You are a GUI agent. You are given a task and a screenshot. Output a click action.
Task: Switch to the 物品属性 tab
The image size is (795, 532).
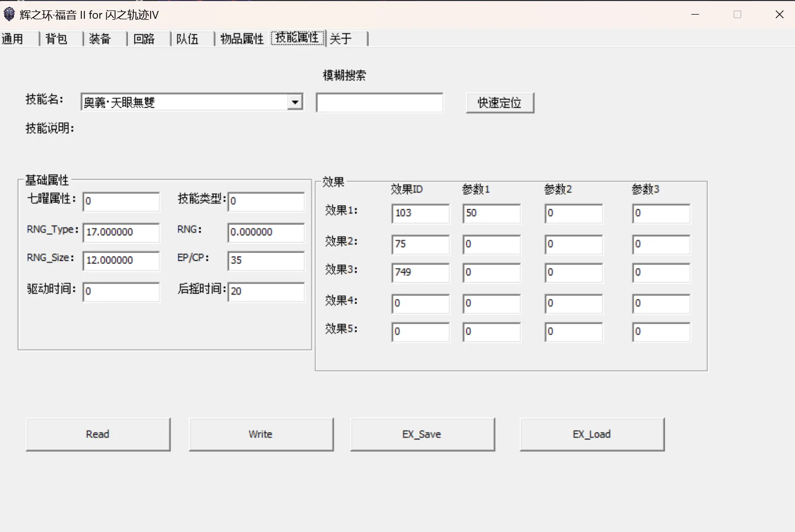click(x=242, y=39)
